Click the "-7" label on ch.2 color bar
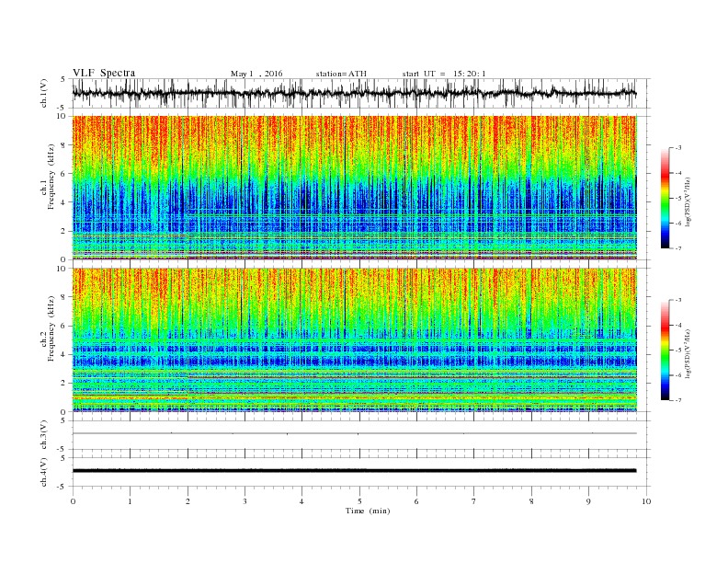This screenshot has width=728, height=563. coord(678,400)
